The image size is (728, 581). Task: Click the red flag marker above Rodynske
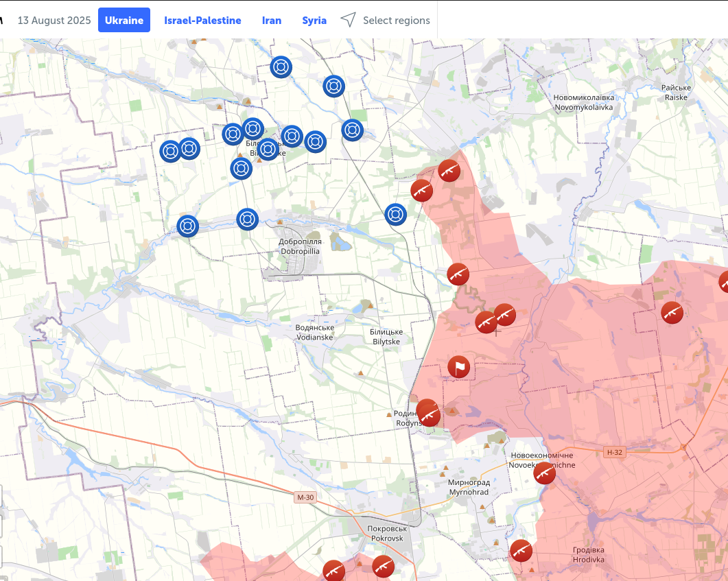(459, 368)
